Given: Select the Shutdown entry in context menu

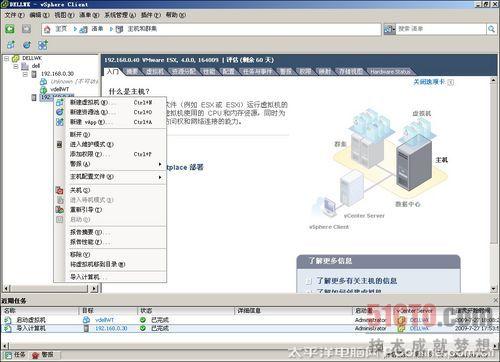Looking at the screenshot, I should [x=80, y=190].
